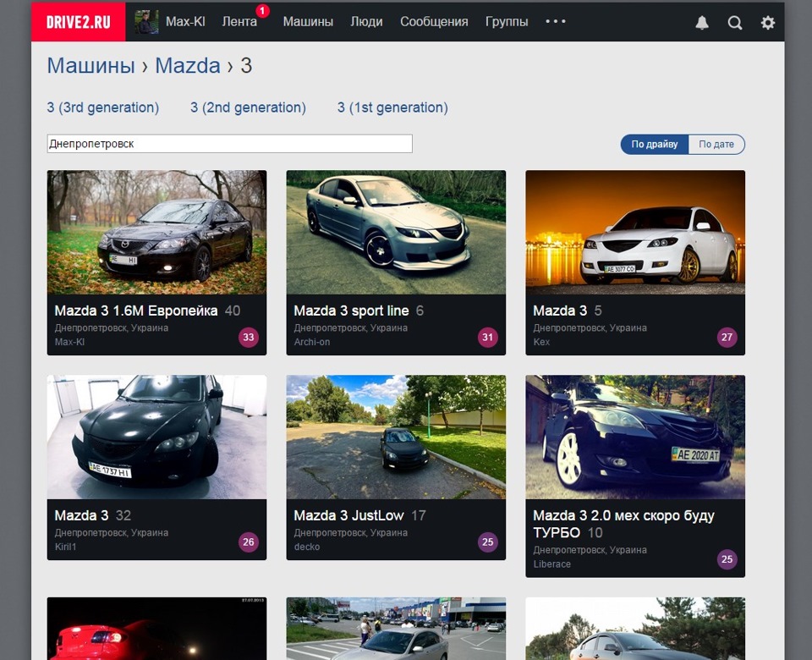Open owner name decko
This screenshot has height=660, width=812.
pos(306,547)
